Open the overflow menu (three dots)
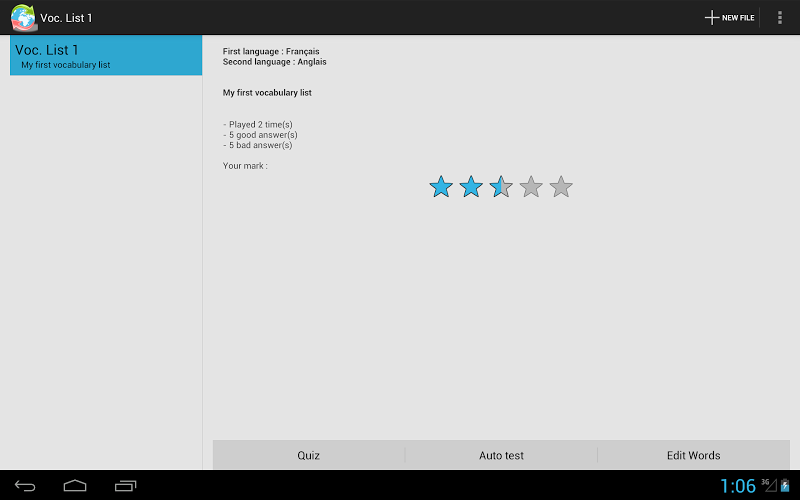The height and width of the screenshot is (500, 800). tap(780, 17)
